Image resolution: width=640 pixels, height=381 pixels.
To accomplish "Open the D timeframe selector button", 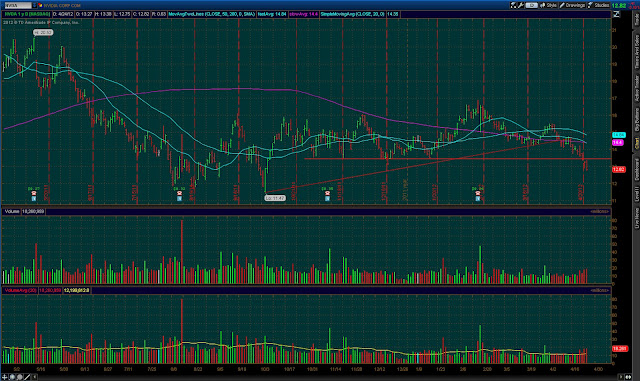I will tap(531, 5).
